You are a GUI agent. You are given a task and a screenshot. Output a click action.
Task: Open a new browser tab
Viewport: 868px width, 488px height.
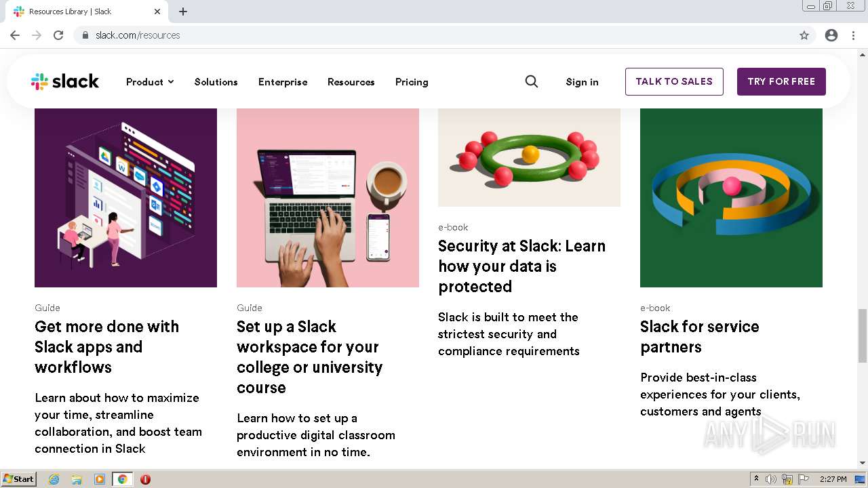click(x=183, y=12)
